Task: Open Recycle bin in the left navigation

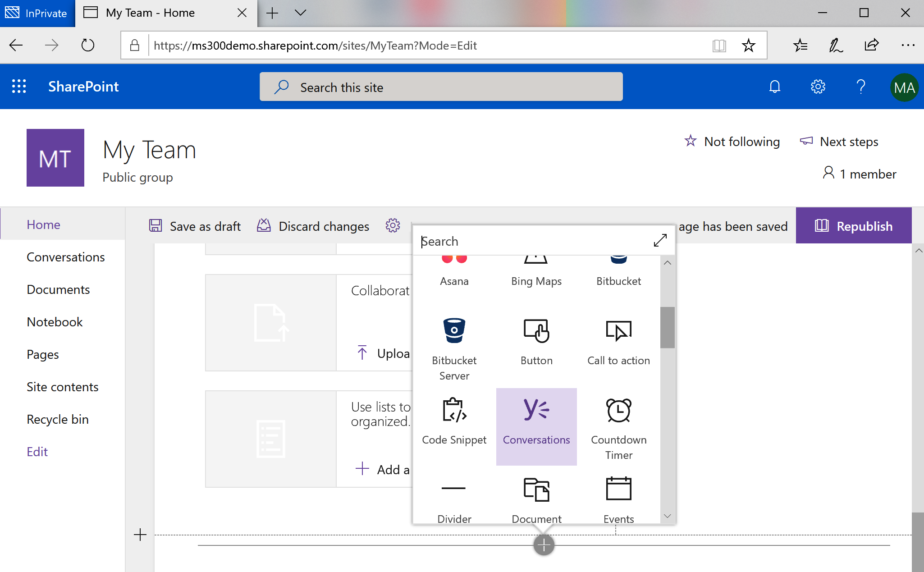Action: point(58,419)
